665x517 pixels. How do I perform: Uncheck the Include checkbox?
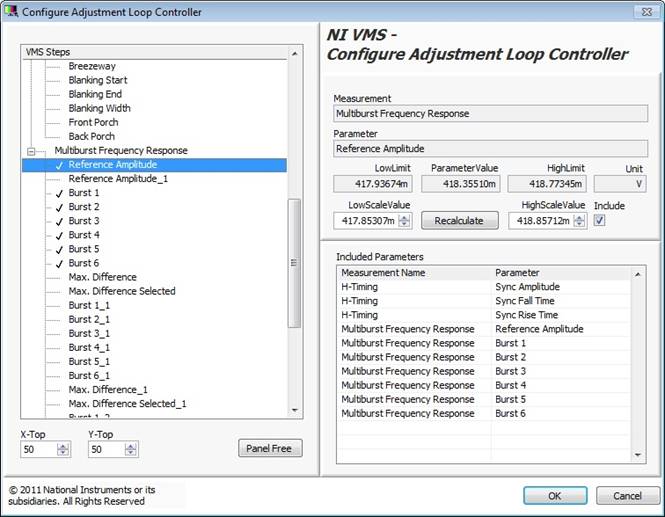point(599,221)
